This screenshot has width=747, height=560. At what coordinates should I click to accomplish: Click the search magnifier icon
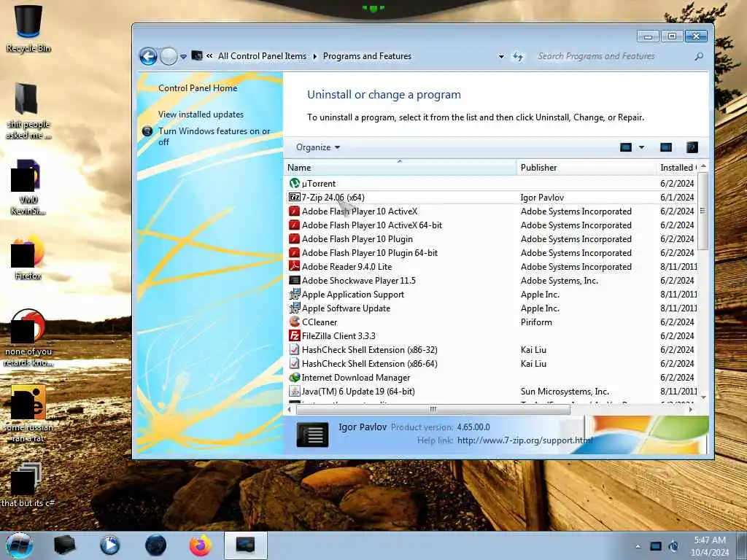coord(699,57)
